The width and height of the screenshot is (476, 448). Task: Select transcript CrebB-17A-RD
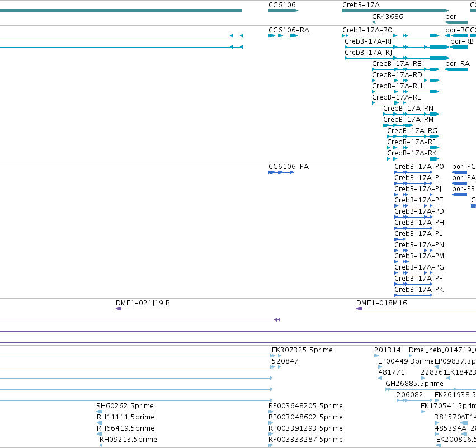click(x=397, y=75)
